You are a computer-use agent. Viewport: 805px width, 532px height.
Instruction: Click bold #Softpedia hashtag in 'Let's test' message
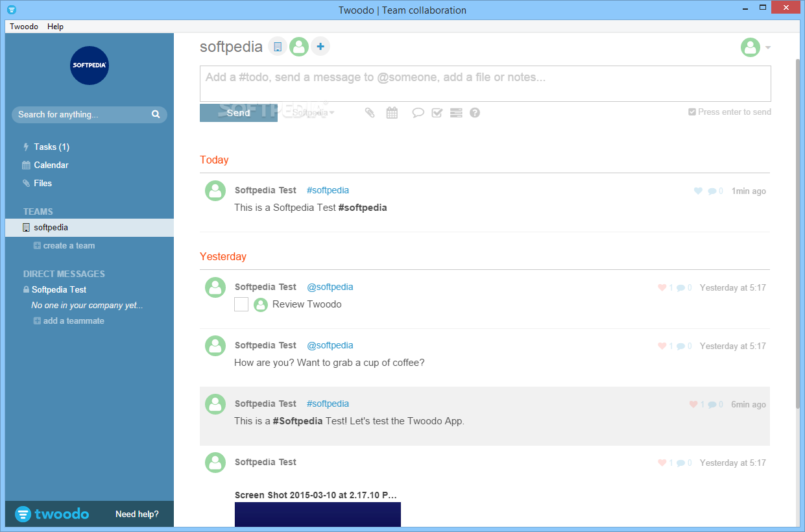click(x=298, y=421)
